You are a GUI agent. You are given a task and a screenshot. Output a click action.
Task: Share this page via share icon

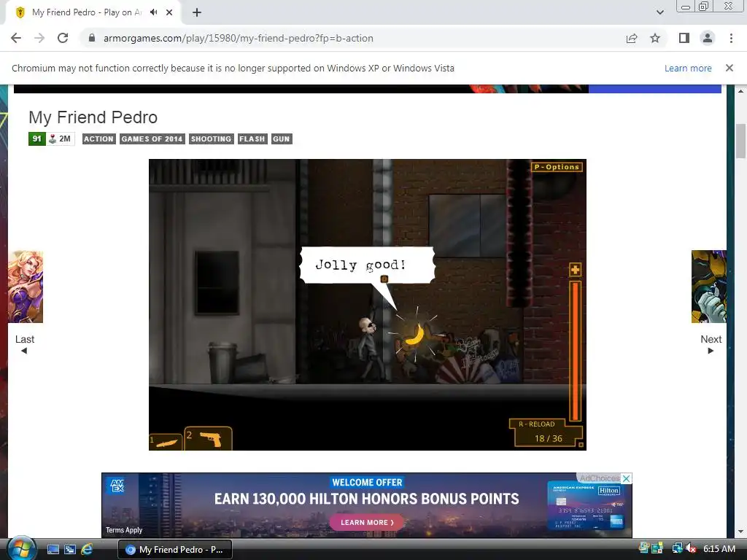tap(632, 38)
